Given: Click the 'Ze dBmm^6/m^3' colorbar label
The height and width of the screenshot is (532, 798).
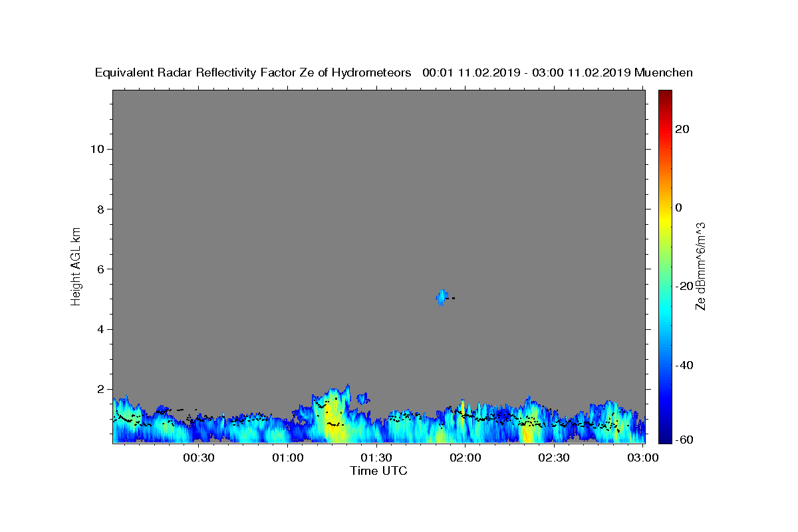Looking at the screenshot, I should click(700, 266).
